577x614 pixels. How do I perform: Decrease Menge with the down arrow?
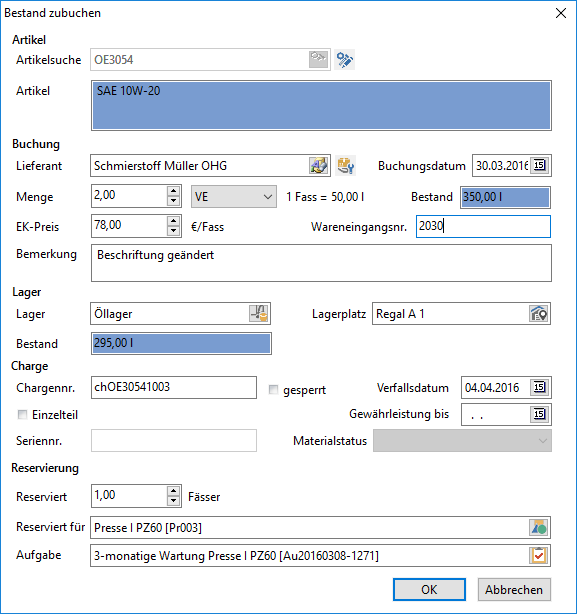173,201
